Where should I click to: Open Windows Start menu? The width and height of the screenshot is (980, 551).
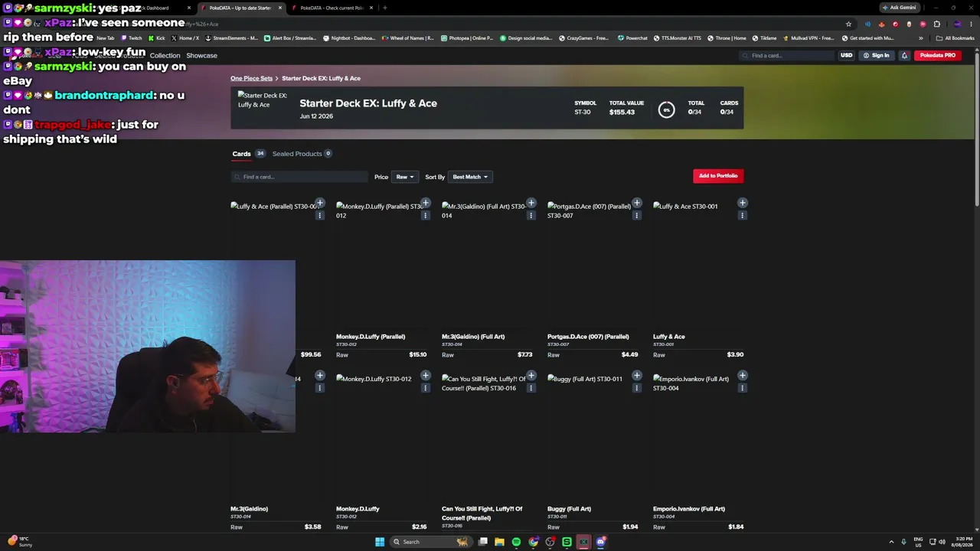click(380, 542)
